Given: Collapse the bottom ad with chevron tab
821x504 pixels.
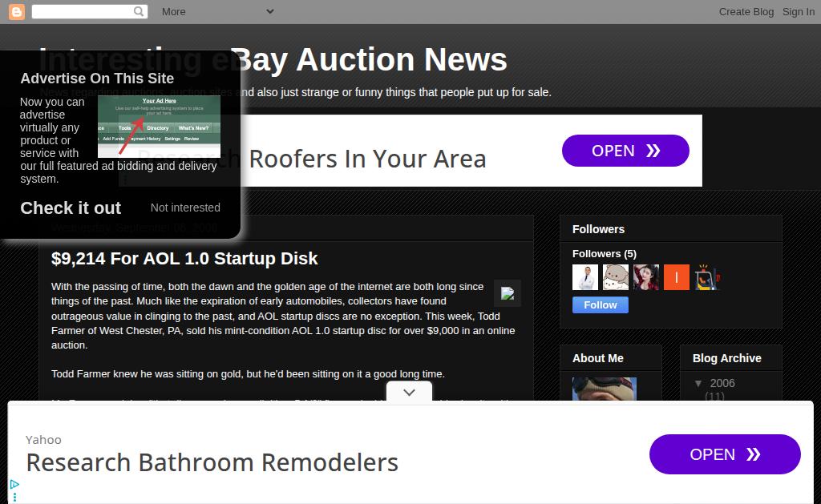Looking at the screenshot, I should pyautogui.click(x=410, y=392).
